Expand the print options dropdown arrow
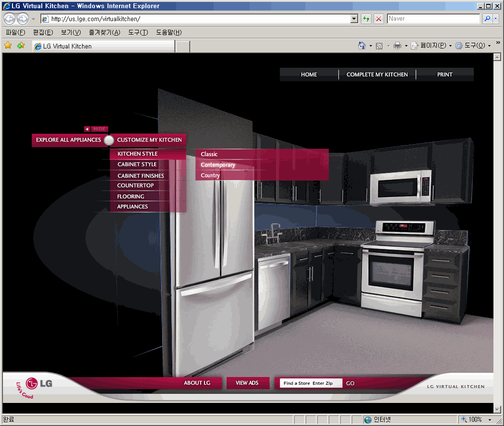The image size is (504, 426). [x=406, y=46]
